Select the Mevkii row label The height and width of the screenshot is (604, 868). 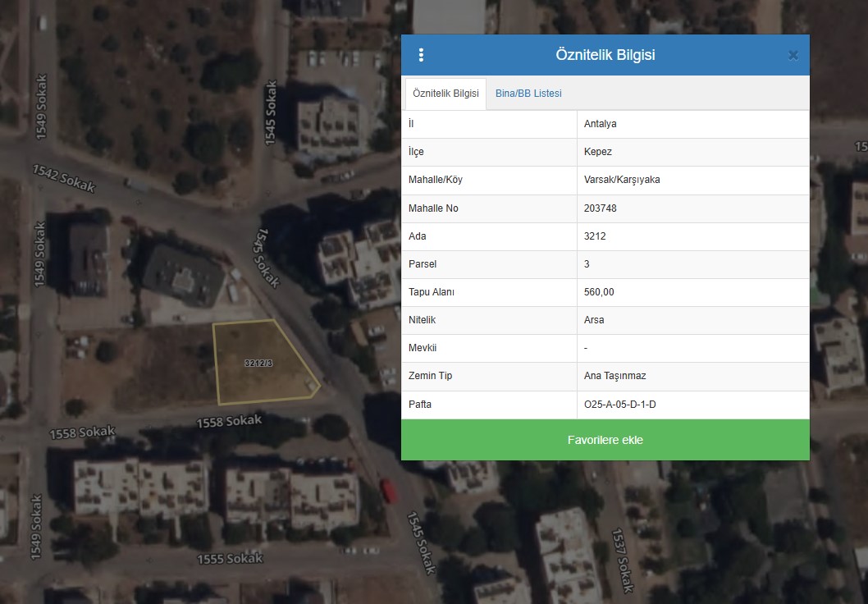click(422, 348)
